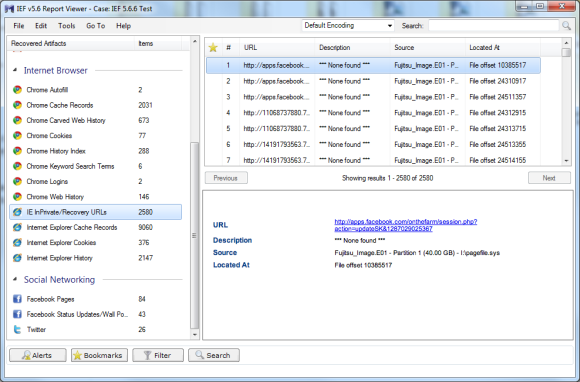Image resolution: width=580 pixels, height=382 pixels.
Task: Click the Filter button
Action: (158, 355)
